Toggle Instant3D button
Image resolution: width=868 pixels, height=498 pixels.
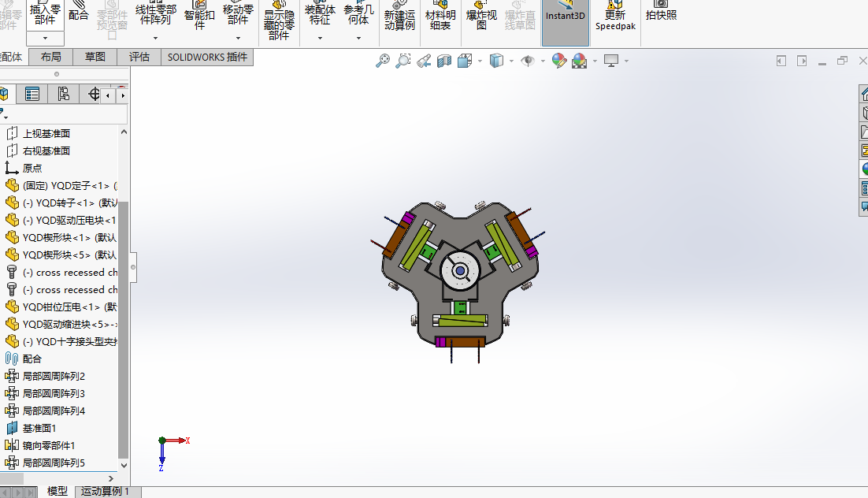(566, 22)
